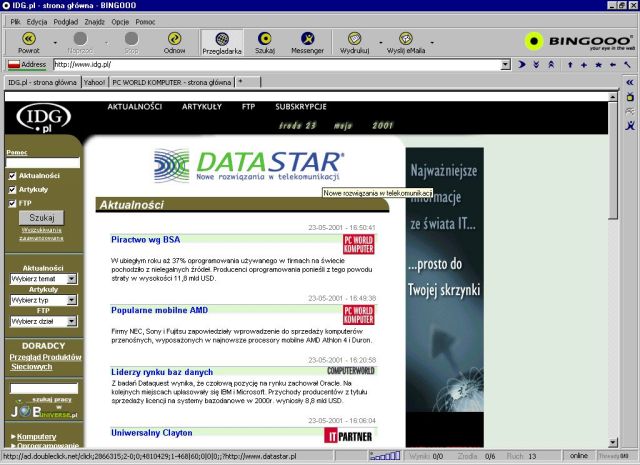
Task: Open Liderzy rynku baz danych article
Action: pyautogui.click(x=162, y=372)
